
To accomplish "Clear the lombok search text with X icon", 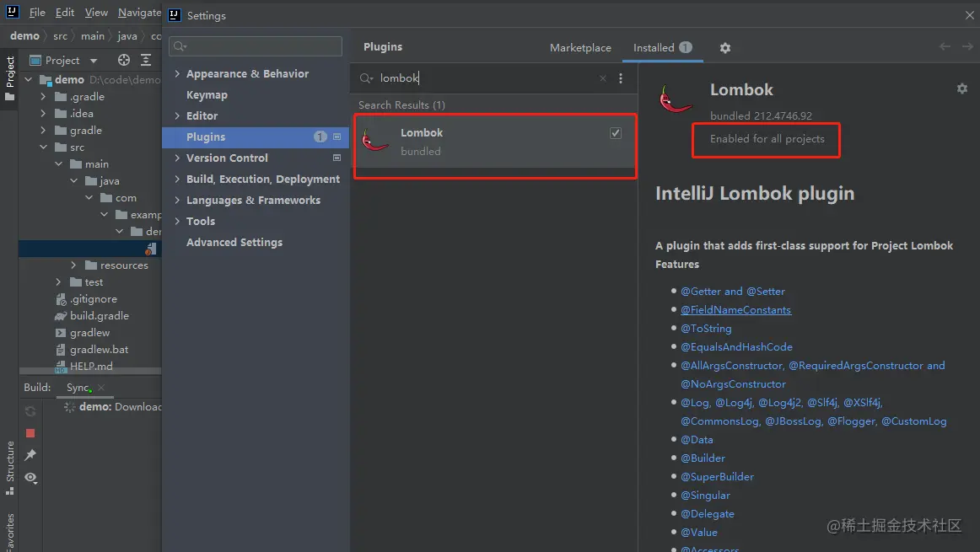I will 602,78.
